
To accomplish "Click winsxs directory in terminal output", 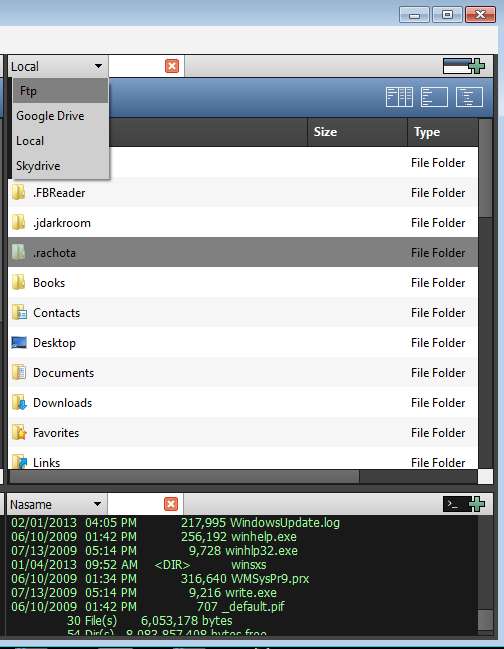I will point(249,565).
